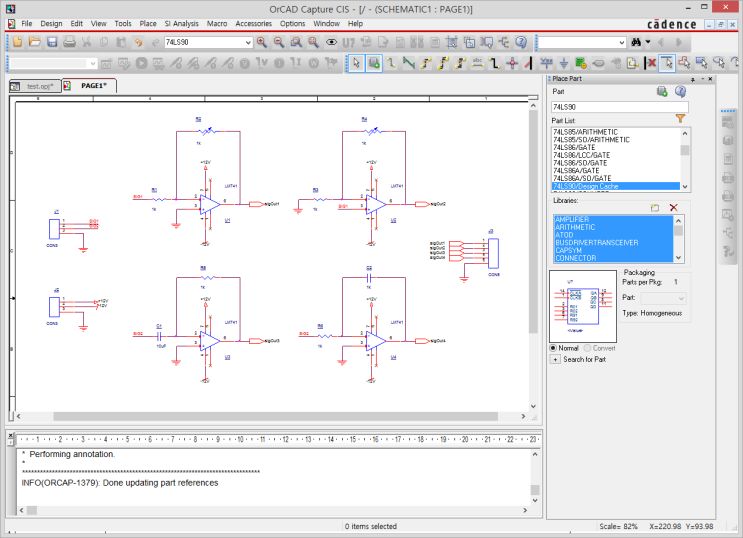
Task: Click the Part name input field
Action: tap(619, 107)
